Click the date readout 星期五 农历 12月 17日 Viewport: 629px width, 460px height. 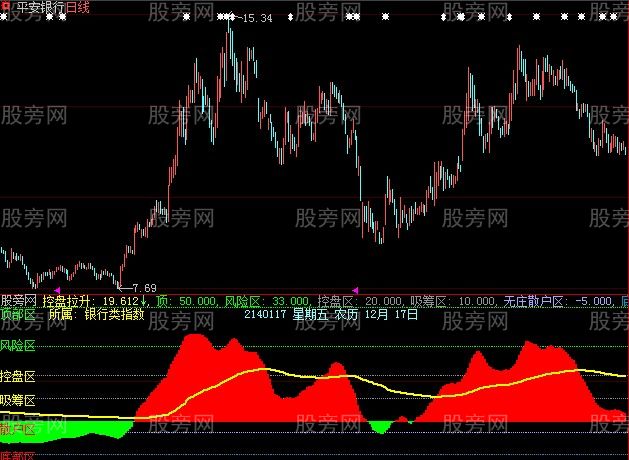coord(342,313)
